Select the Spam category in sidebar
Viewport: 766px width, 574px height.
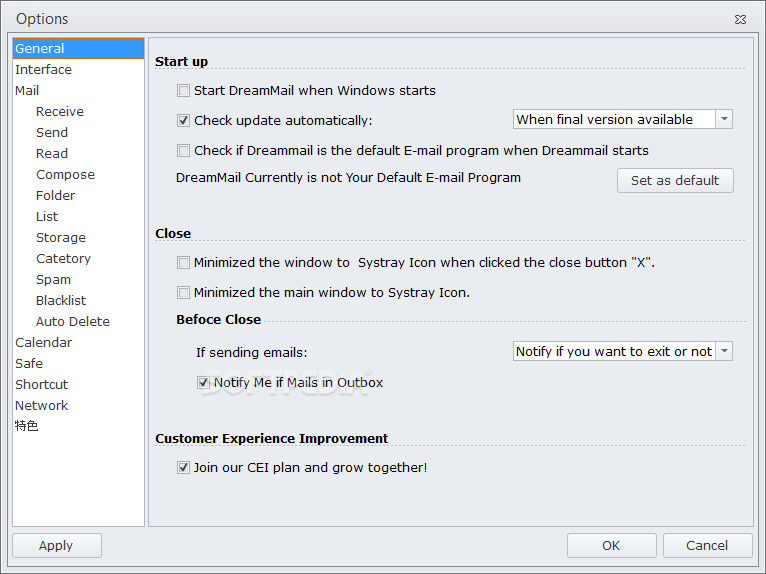tap(53, 279)
